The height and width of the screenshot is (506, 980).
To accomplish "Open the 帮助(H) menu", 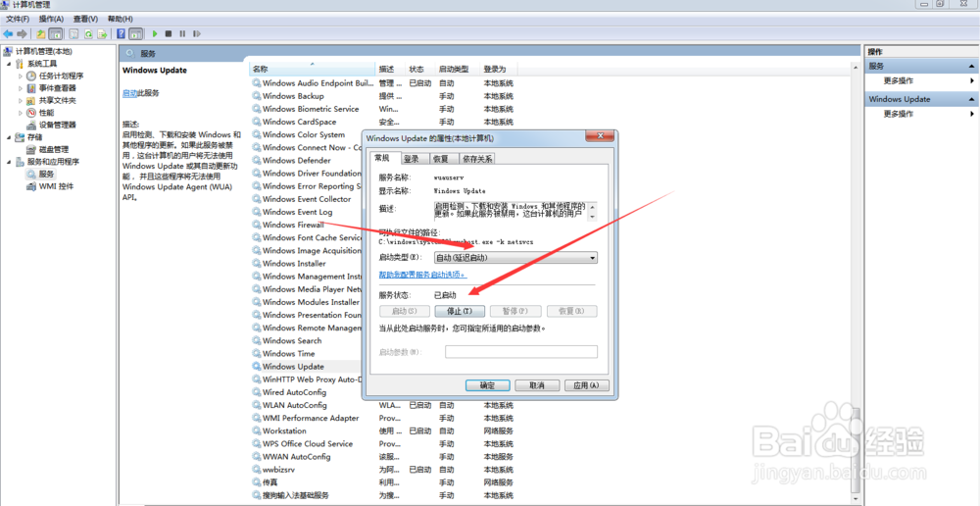I will tap(120, 19).
